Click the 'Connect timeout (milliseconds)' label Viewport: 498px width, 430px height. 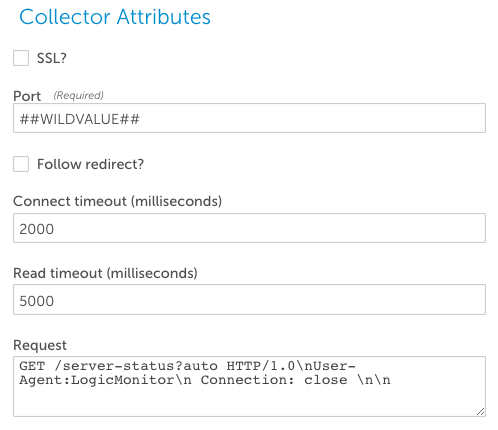point(117,201)
